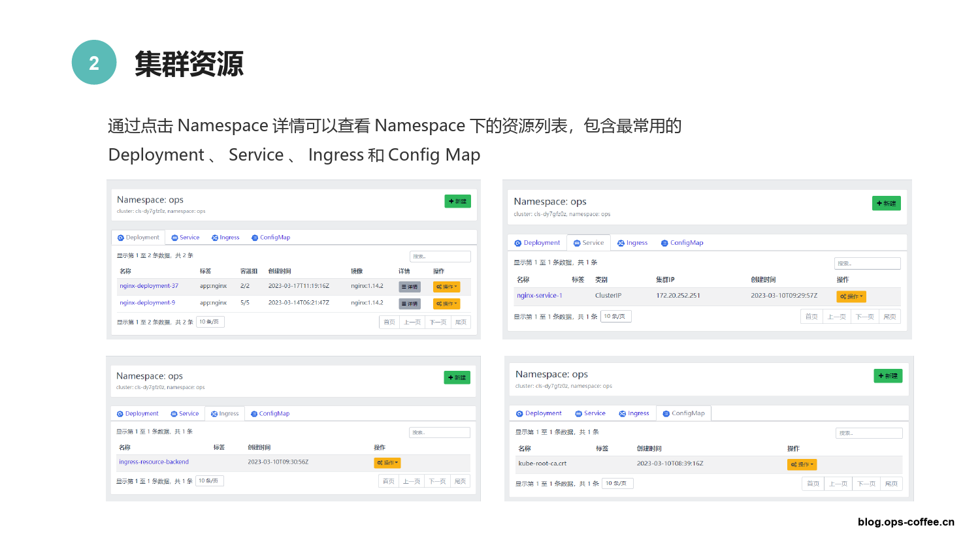
Task: Open the ingress-resource-backend link
Action: (x=154, y=462)
